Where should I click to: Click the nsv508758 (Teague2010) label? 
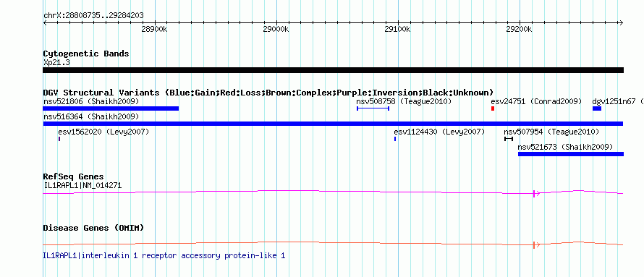click(x=403, y=101)
